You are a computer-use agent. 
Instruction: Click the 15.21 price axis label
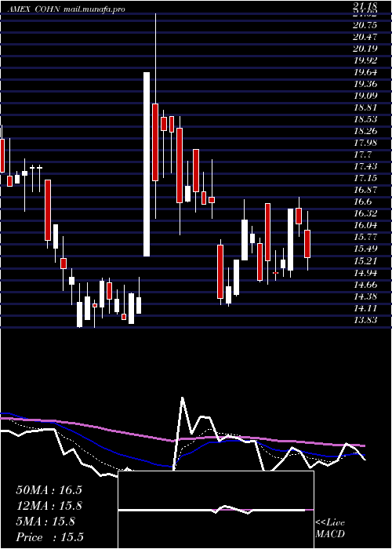[365, 261]
